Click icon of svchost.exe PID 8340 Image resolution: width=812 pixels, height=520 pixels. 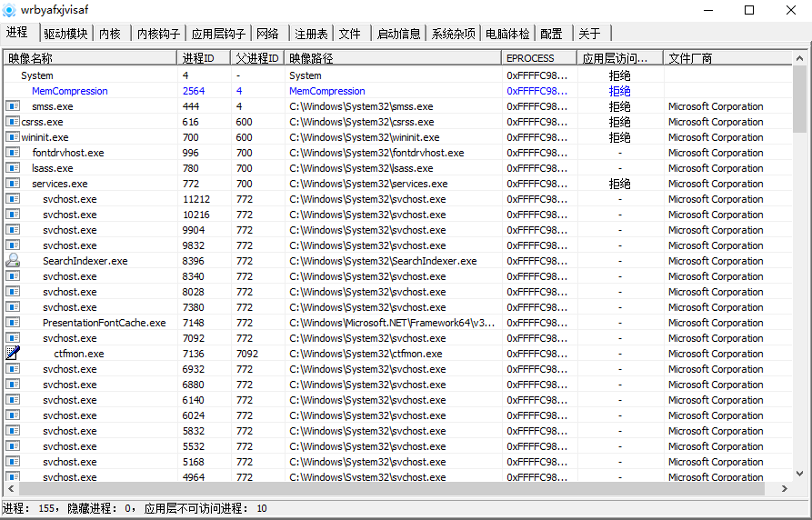coord(13,276)
